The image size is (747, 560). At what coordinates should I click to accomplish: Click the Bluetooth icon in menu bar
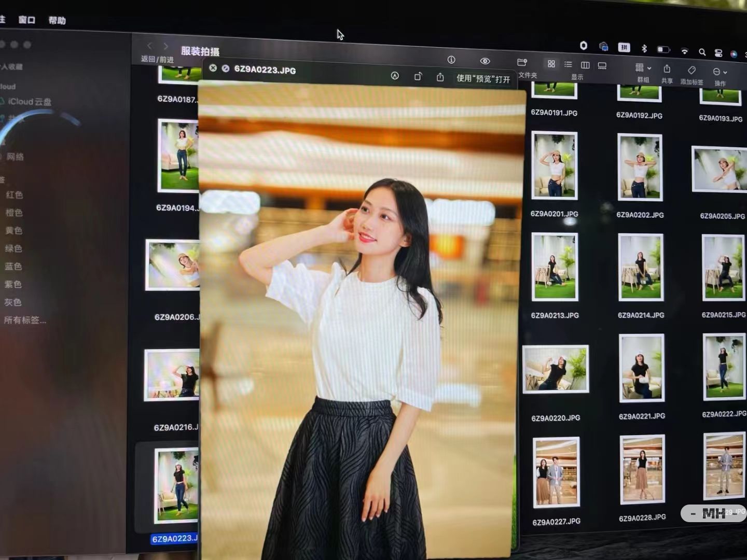(x=644, y=48)
